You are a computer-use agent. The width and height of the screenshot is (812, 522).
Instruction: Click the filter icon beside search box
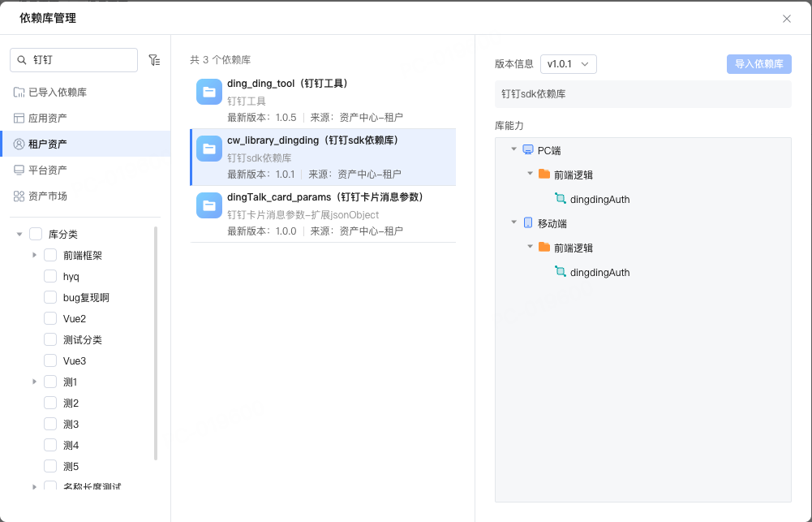[x=154, y=60]
